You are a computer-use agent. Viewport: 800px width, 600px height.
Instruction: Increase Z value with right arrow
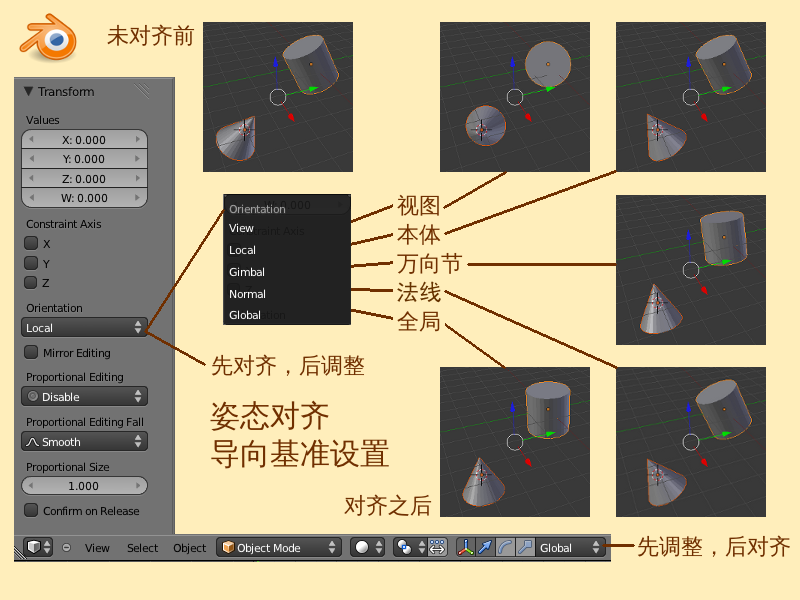coord(137,179)
